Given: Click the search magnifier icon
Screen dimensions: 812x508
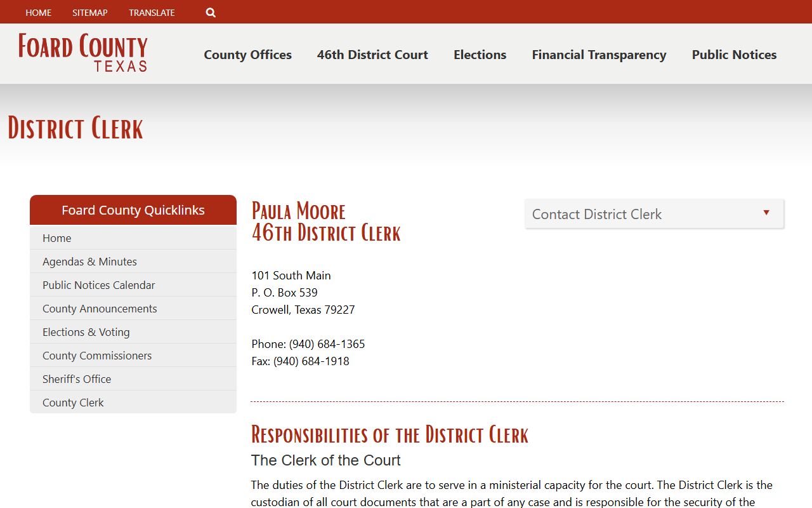Looking at the screenshot, I should pos(211,13).
